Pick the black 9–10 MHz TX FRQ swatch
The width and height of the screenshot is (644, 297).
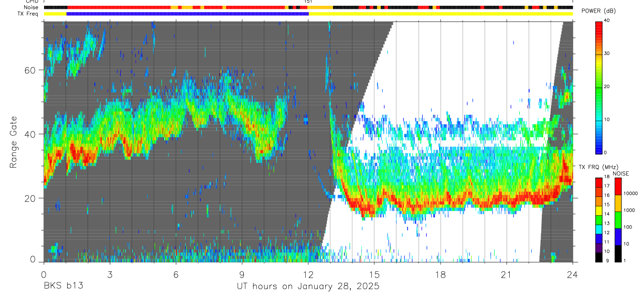tap(598, 257)
